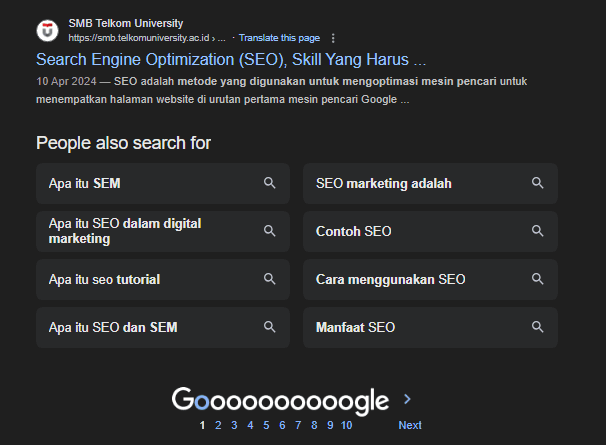Image resolution: width=606 pixels, height=445 pixels.
Task: Click the Next page chevron arrow
Action: tap(407, 399)
